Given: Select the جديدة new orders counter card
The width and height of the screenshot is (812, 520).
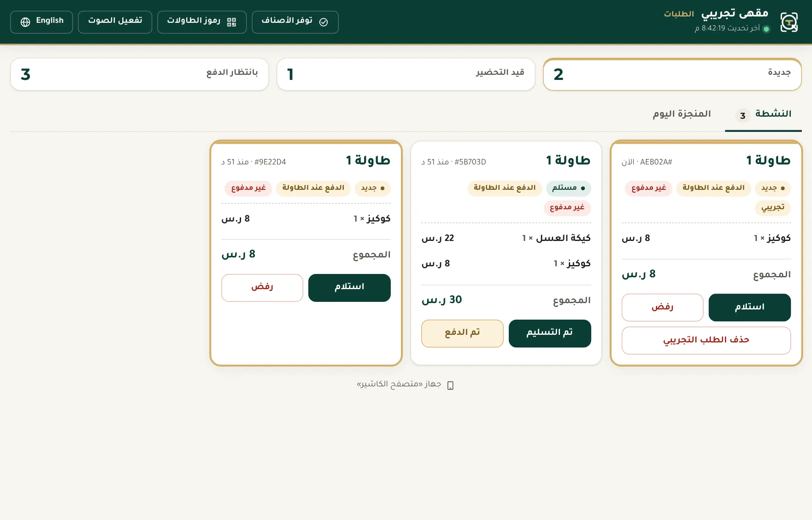Looking at the screenshot, I should point(672,74).
